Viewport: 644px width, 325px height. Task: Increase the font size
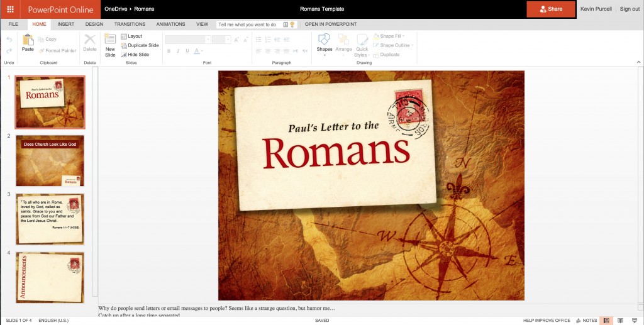236,40
